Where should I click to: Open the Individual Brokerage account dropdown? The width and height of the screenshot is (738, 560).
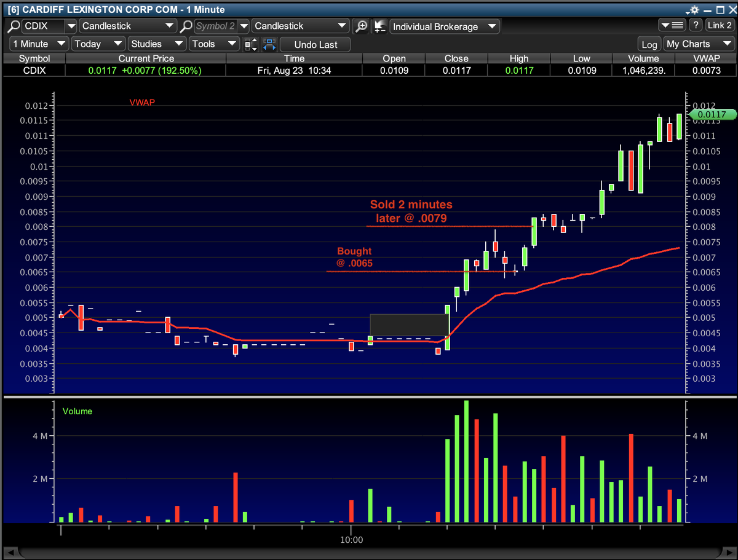pyautogui.click(x=445, y=26)
